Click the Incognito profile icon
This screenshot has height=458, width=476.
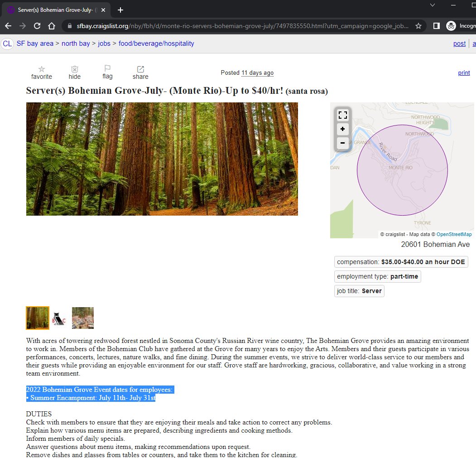point(451,26)
